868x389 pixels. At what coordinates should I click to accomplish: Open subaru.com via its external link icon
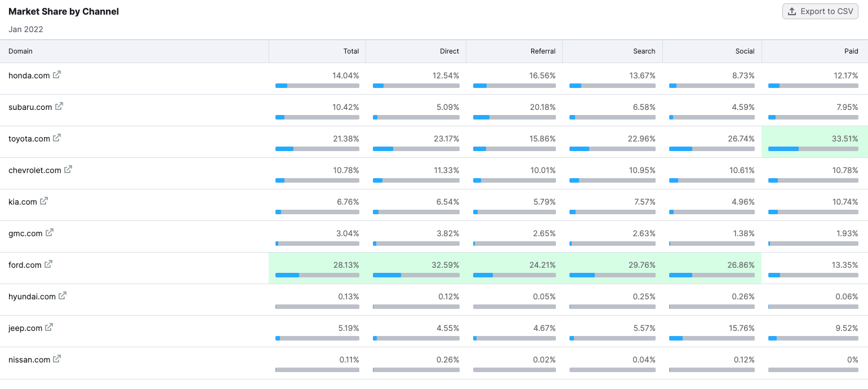pos(59,106)
